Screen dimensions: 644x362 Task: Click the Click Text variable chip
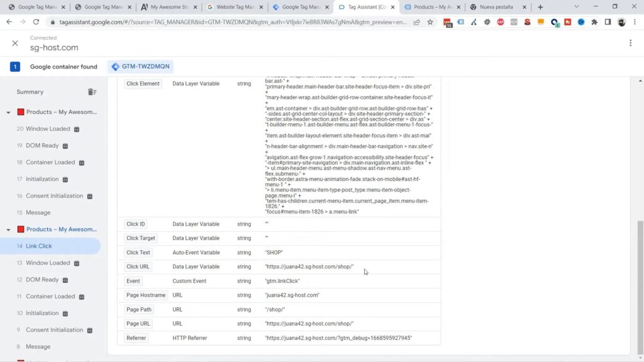138,253
